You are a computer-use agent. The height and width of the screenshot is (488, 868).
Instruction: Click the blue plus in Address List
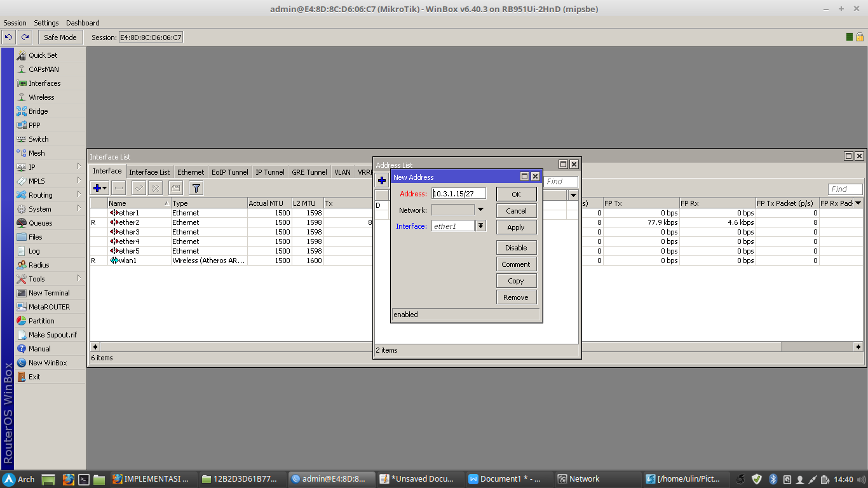coord(382,180)
